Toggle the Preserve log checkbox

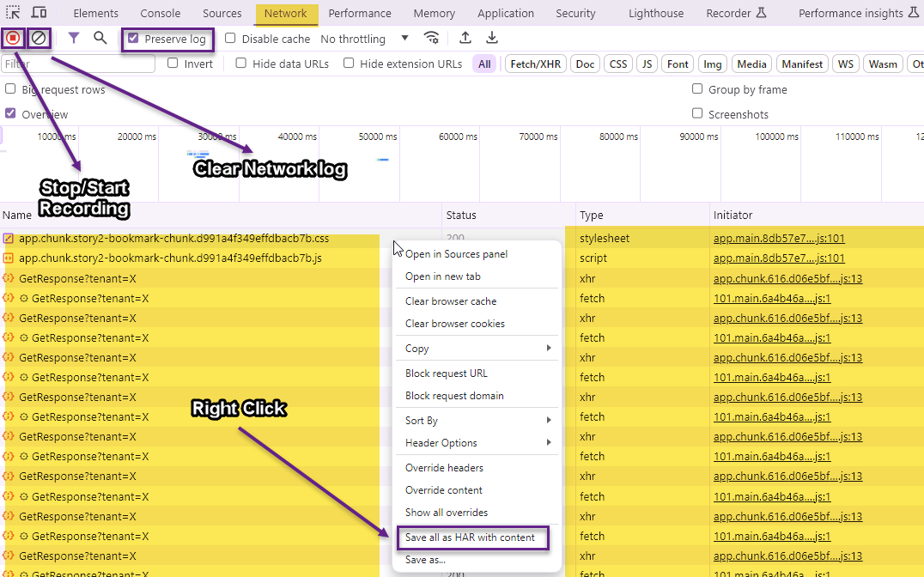[133, 39]
